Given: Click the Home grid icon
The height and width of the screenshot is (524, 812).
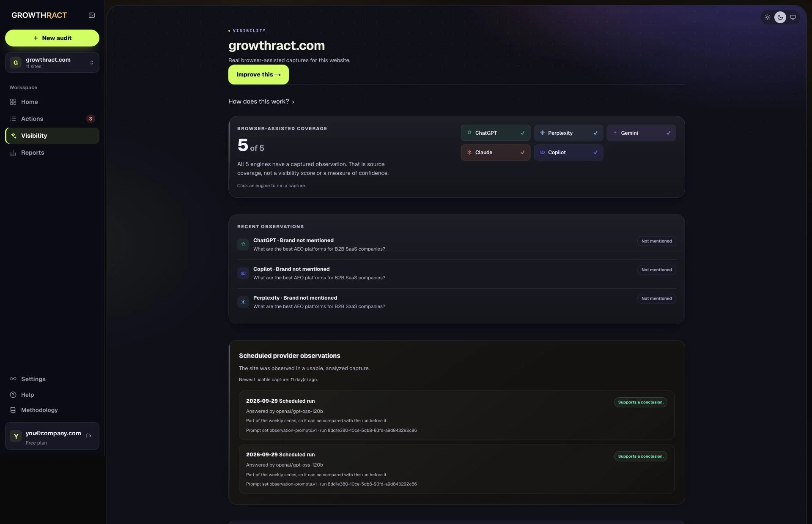Looking at the screenshot, I should pos(13,102).
